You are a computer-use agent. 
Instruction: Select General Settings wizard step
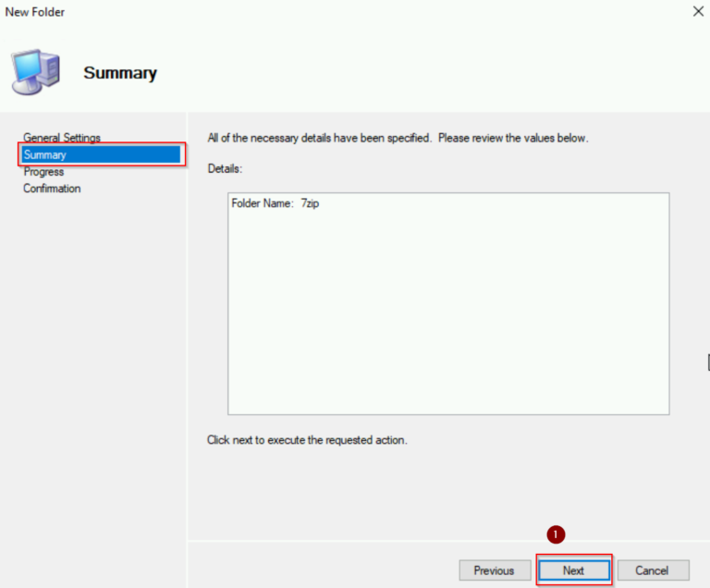tap(62, 137)
